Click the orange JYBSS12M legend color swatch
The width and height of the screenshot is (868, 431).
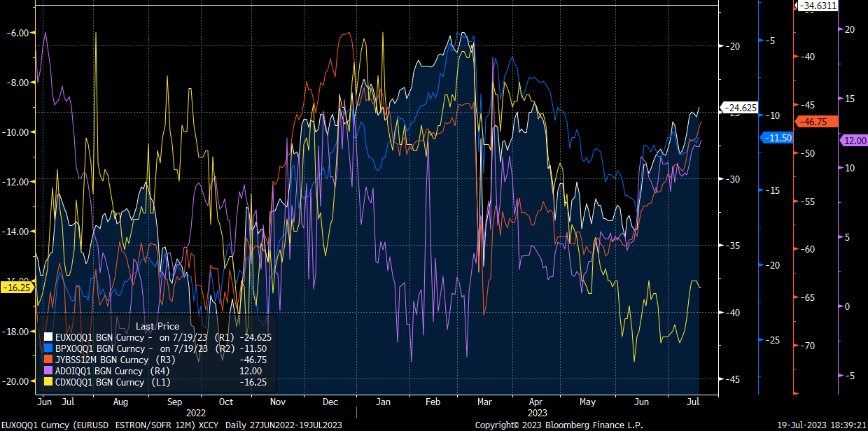point(48,360)
